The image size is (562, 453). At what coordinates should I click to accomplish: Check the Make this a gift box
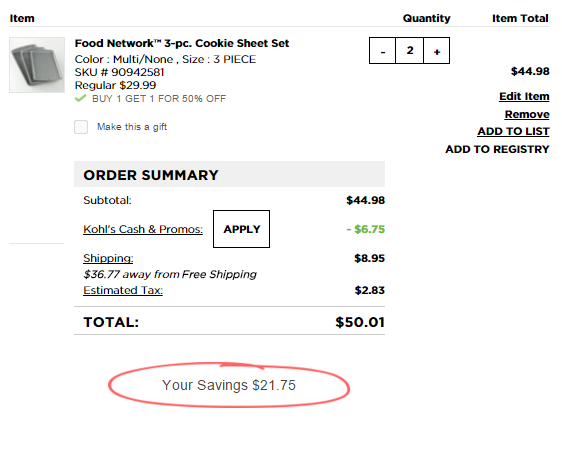pyautogui.click(x=81, y=127)
